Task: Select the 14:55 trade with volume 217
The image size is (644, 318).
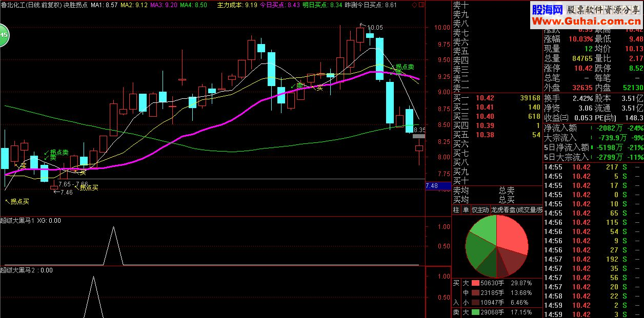Action: 593,167
